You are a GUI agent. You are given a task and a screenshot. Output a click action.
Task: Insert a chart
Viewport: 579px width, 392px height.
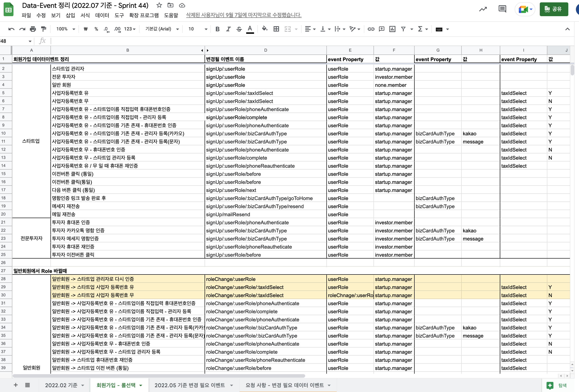[x=392, y=29]
